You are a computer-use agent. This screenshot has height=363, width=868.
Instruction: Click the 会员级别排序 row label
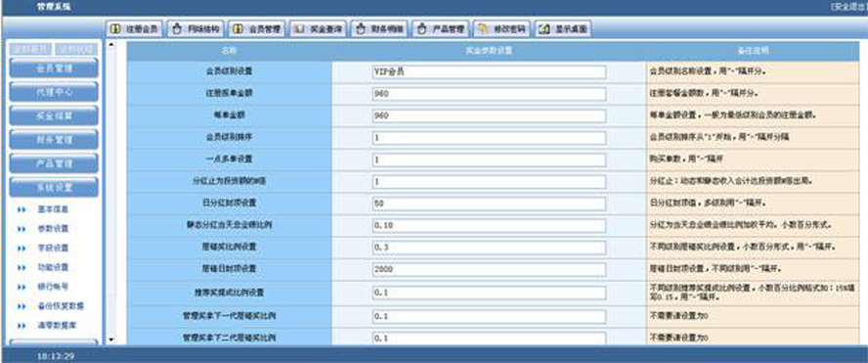click(229, 137)
